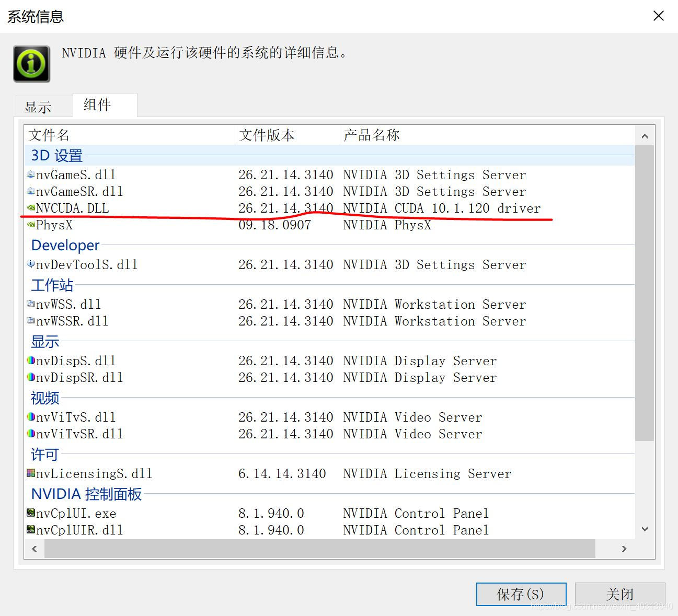Click nvCplUI.exe version 8.1.940.0

(x=271, y=513)
